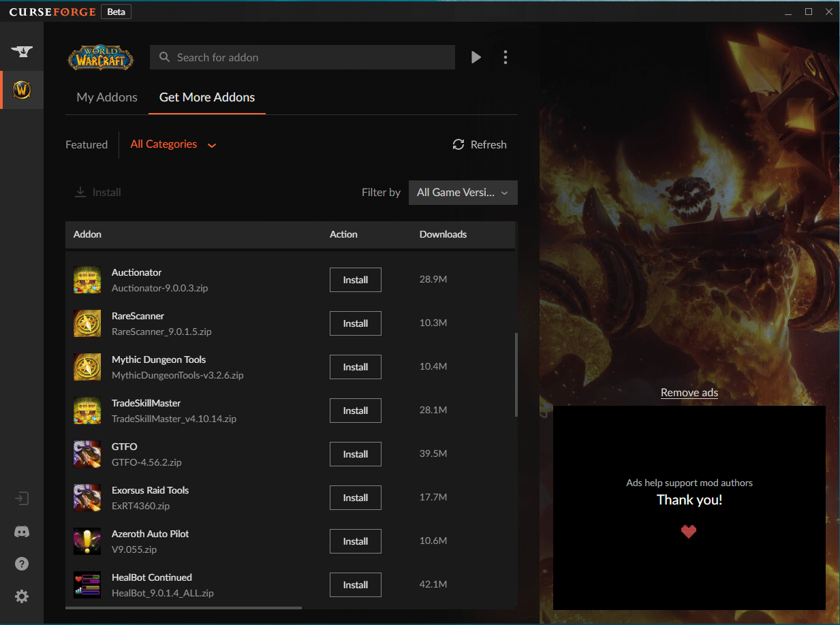Select the HealBot_9.0.1.4_ALL.zip text

163,593
